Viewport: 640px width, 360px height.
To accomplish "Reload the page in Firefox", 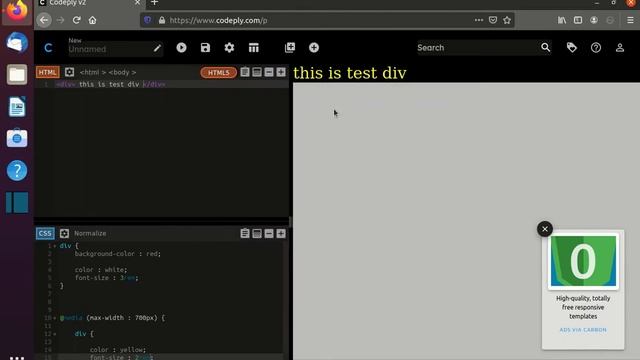I will 76,20.
